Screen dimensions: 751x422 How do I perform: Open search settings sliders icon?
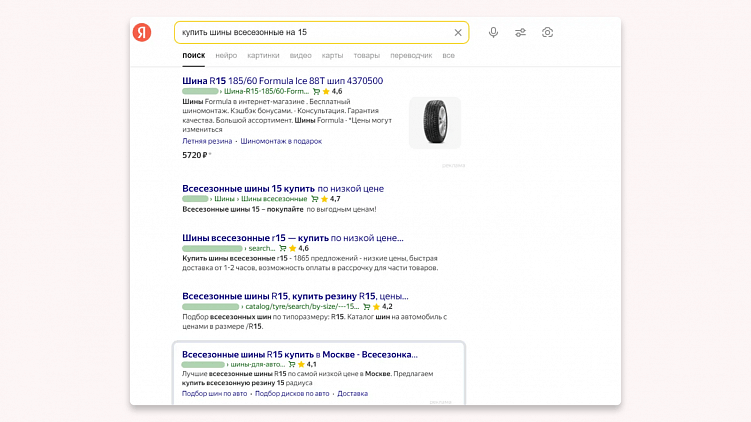coord(521,32)
